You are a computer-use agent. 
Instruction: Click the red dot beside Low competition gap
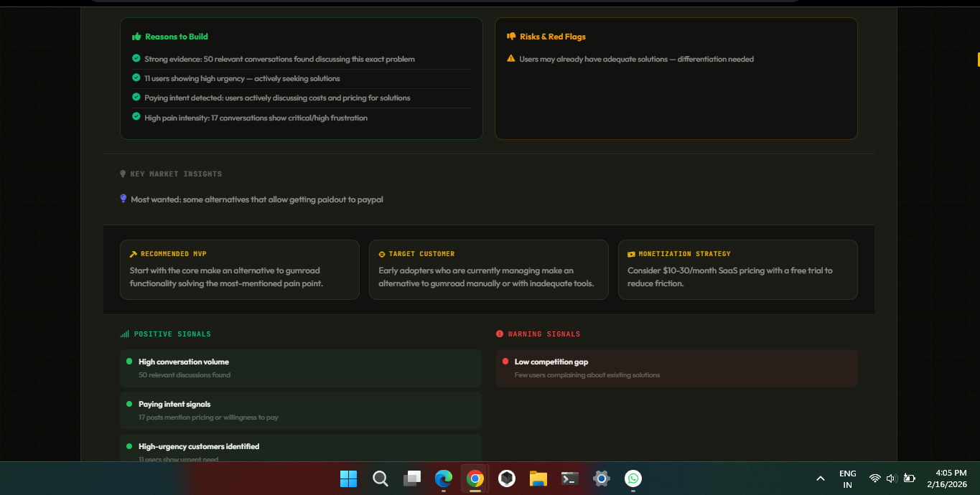tap(505, 362)
